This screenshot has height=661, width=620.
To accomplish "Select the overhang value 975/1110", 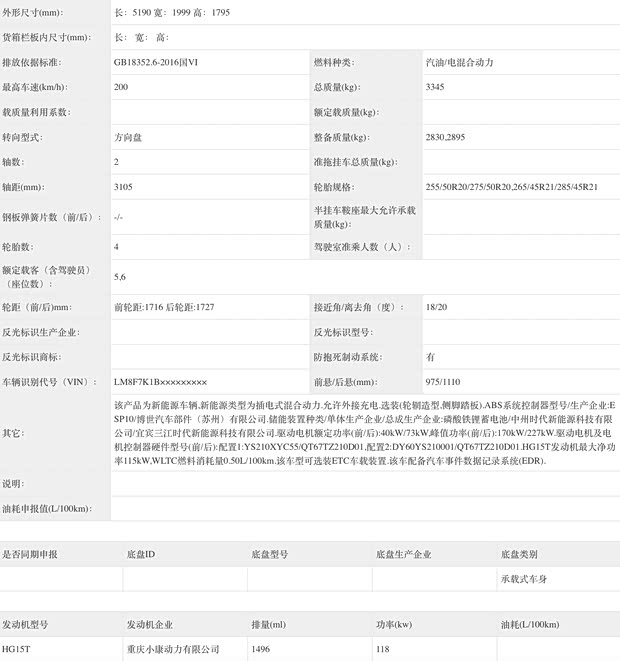I will tap(443, 382).
